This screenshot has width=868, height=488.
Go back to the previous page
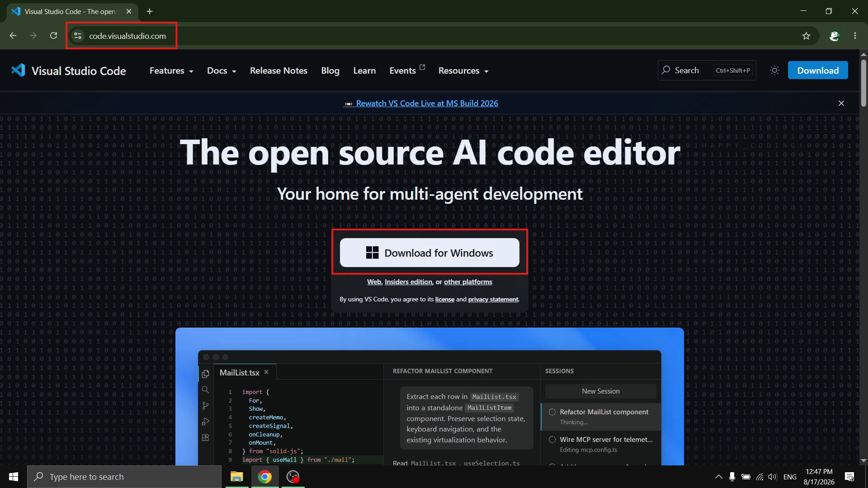point(13,36)
